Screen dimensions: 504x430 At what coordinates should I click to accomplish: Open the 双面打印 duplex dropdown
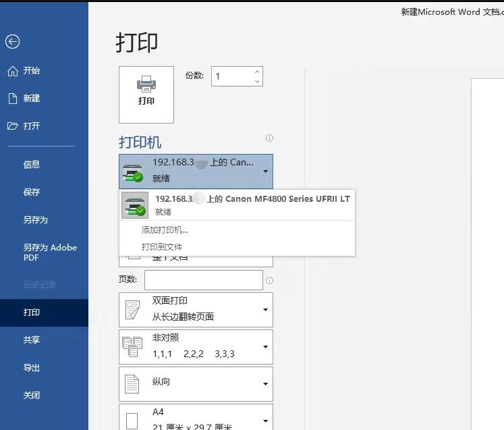point(196,310)
